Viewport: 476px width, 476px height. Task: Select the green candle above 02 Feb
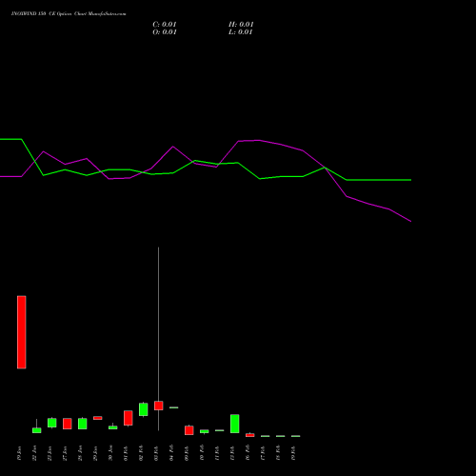(144, 409)
